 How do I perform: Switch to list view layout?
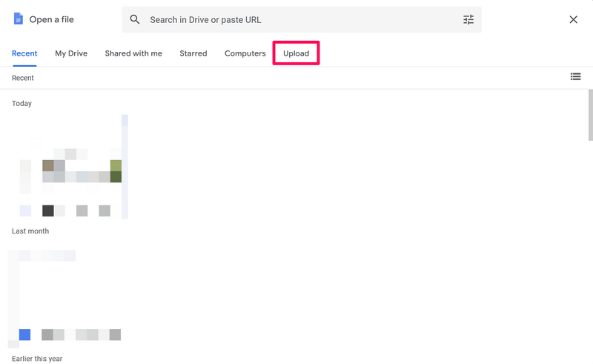click(x=575, y=76)
